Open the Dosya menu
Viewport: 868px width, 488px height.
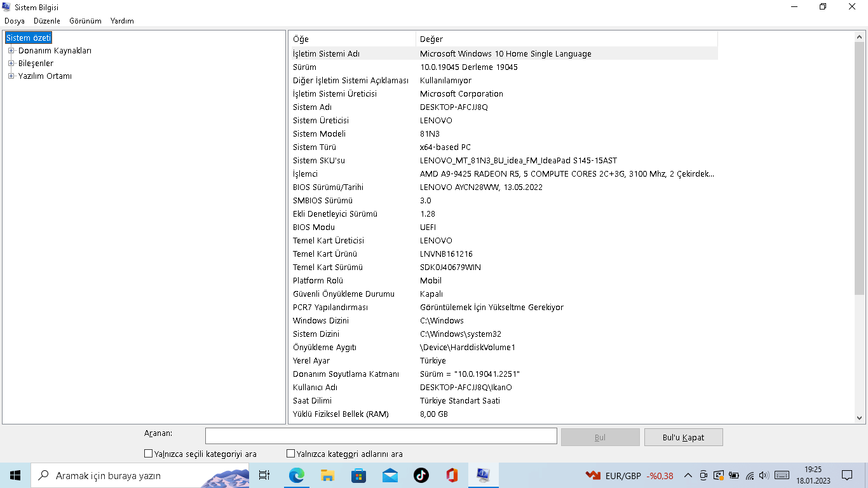[x=15, y=21]
